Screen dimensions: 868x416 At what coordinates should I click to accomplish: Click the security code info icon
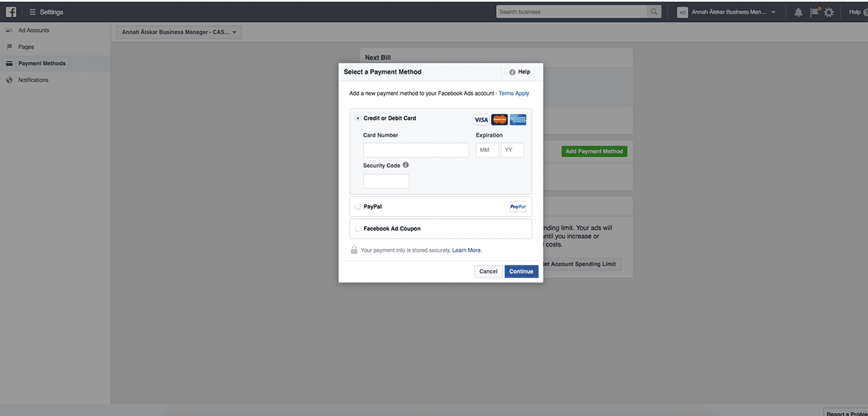click(406, 166)
